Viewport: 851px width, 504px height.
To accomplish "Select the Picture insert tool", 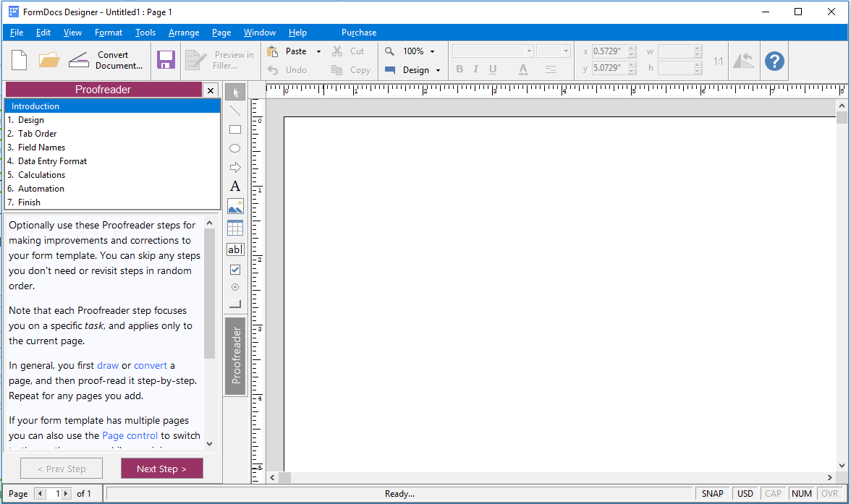I will click(x=235, y=206).
